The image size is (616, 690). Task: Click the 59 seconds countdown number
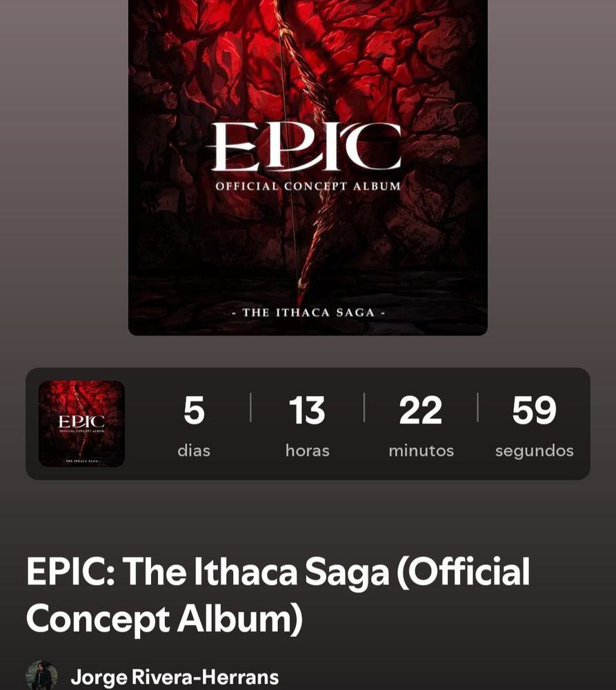pyautogui.click(x=534, y=410)
